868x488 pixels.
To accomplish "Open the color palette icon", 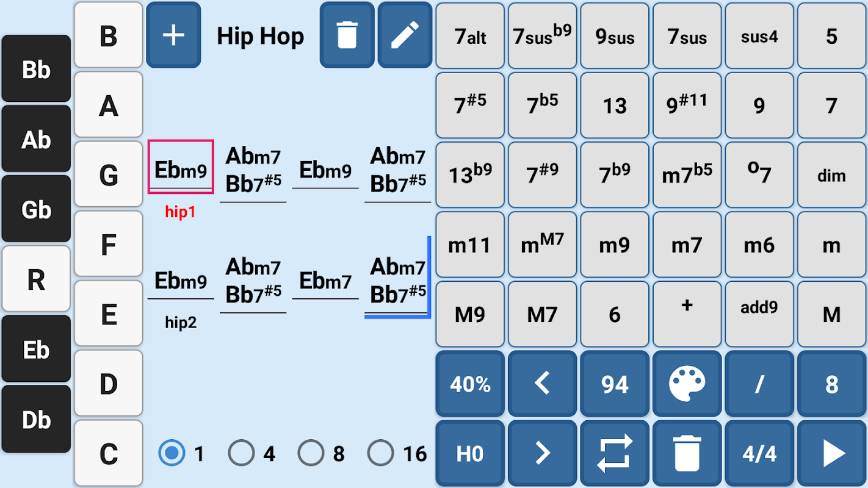I will point(687,384).
